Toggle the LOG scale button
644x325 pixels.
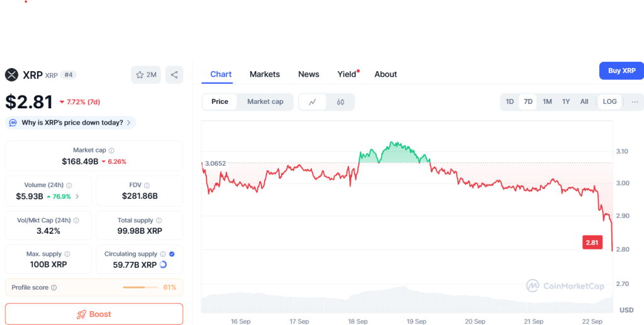(609, 102)
